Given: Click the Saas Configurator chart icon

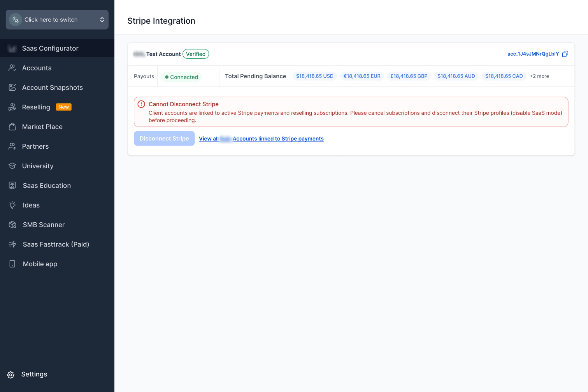Looking at the screenshot, I should [x=12, y=48].
